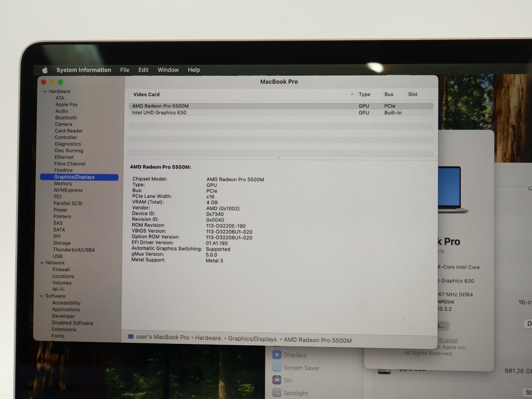Select Ethernet in the sidebar
Image resolution: width=532 pixels, height=399 pixels.
[64, 157]
